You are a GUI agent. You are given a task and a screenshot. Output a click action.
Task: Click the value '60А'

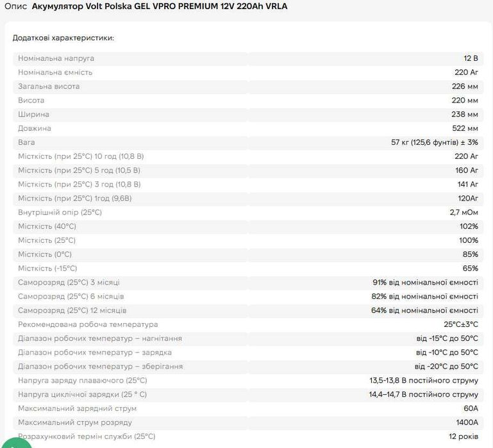coord(471,409)
